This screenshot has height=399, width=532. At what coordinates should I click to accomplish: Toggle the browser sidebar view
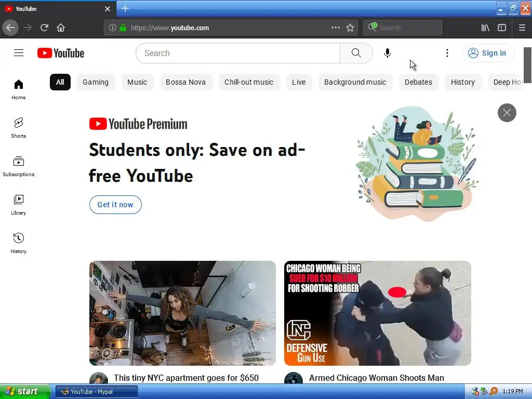tap(502, 28)
